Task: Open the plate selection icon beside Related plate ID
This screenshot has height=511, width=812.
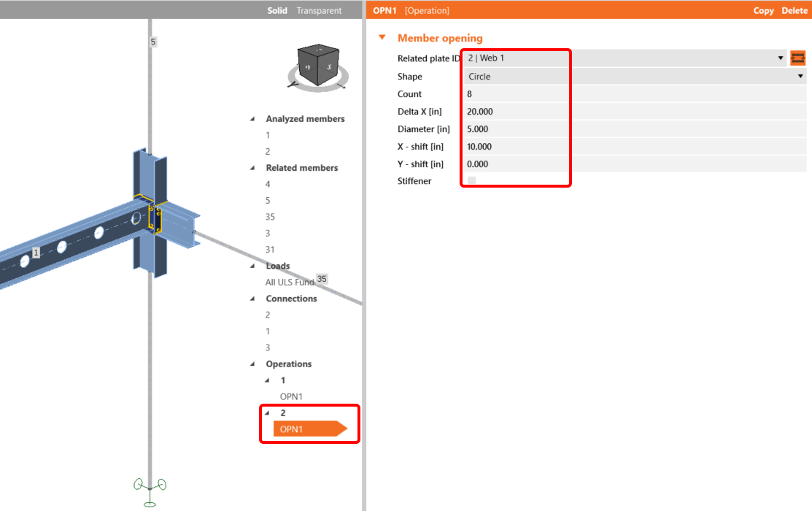Action: (x=798, y=58)
